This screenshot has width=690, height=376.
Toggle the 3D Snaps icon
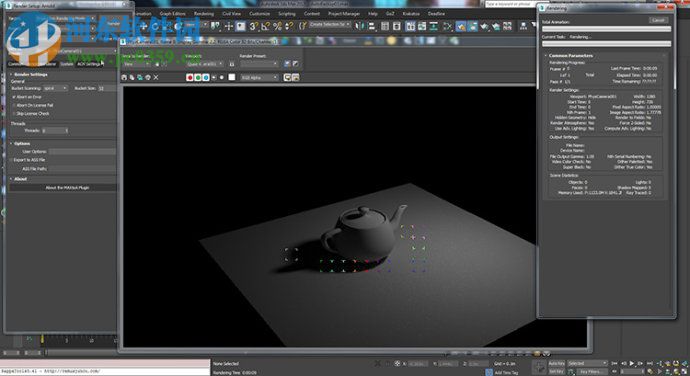pyautogui.click(x=254, y=26)
